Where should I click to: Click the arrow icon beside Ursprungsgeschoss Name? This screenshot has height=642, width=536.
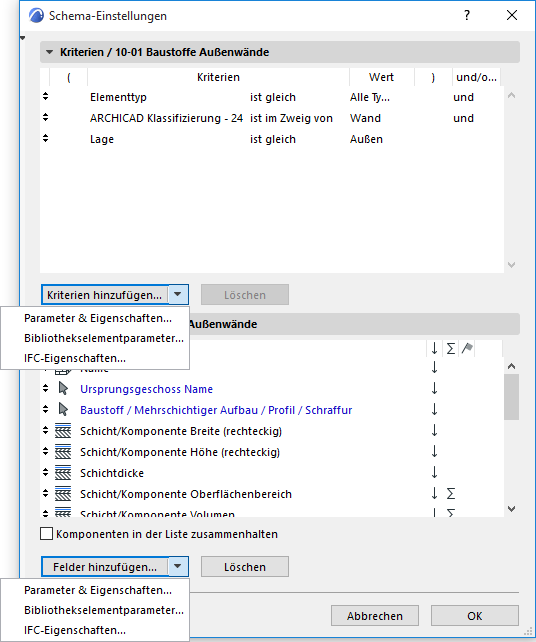point(63,389)
